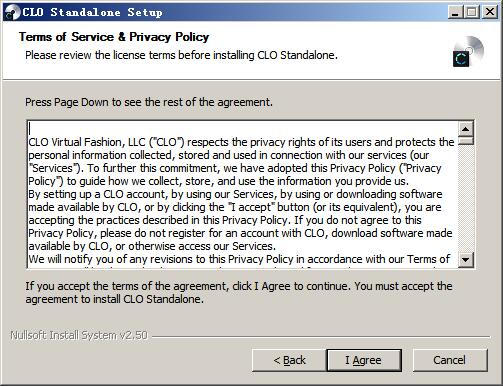Click empty scrollbar track below the thumb

466,198
